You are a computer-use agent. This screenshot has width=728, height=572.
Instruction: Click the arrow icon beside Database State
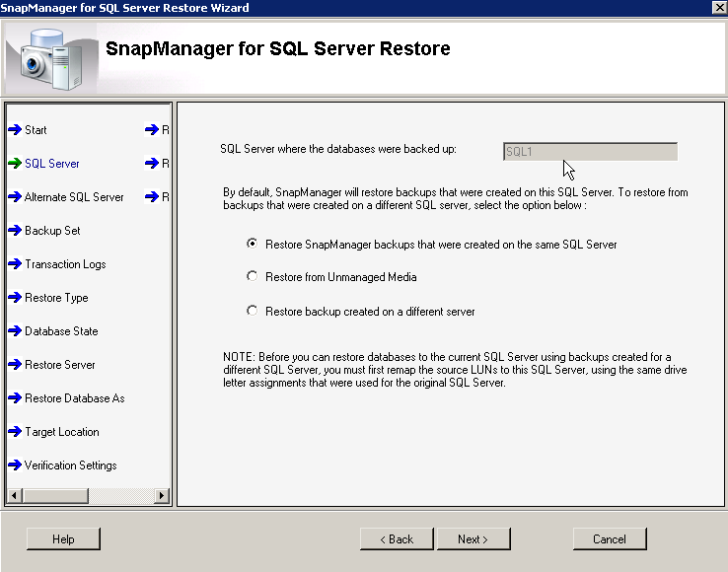pyautogui.click(x=14, y=331)
